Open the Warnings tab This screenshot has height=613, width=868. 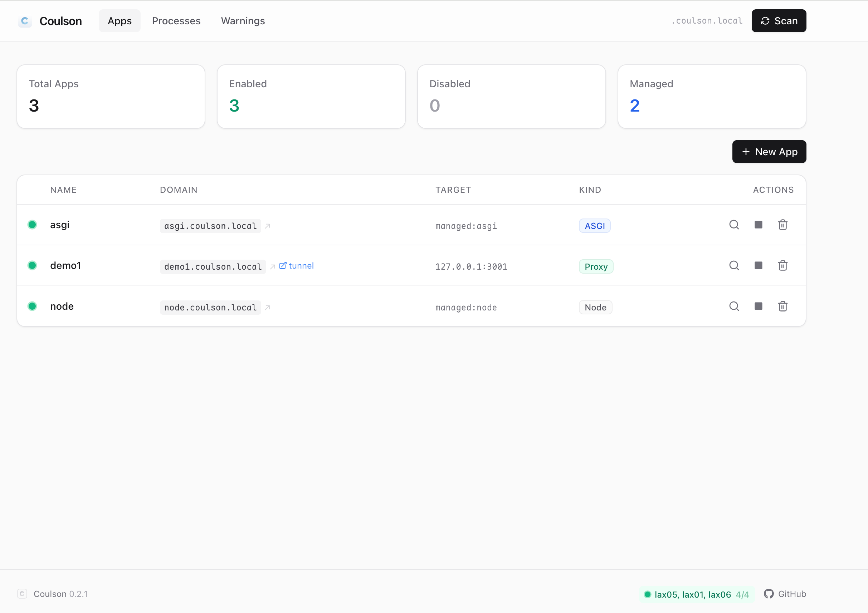click(243, 21)
